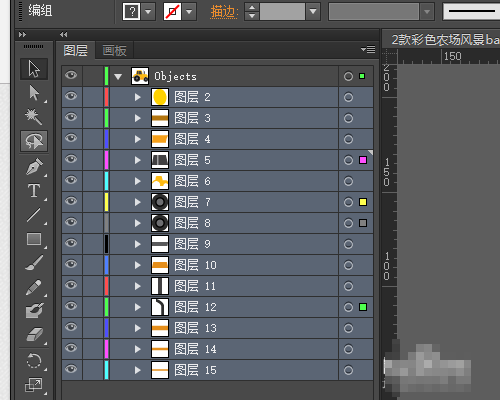Viewport: 500px width, 400px height.
Task: Expand 图层 5 disclosure triangle
Action: click(x=137, y=160)
